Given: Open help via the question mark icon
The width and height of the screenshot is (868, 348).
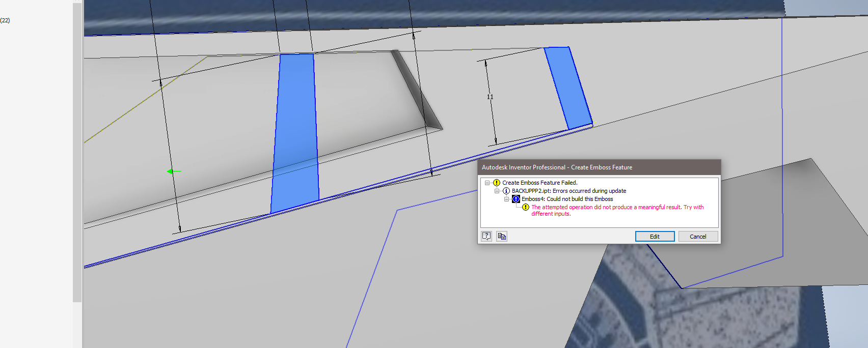Looking at the screenshot, I should click(x=486, y=236).
